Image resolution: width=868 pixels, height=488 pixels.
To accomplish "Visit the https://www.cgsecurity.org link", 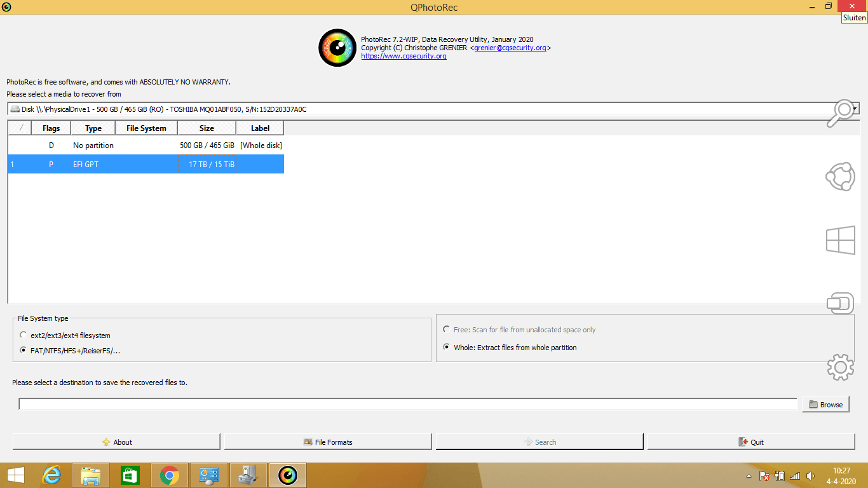I will coord(403,56).
